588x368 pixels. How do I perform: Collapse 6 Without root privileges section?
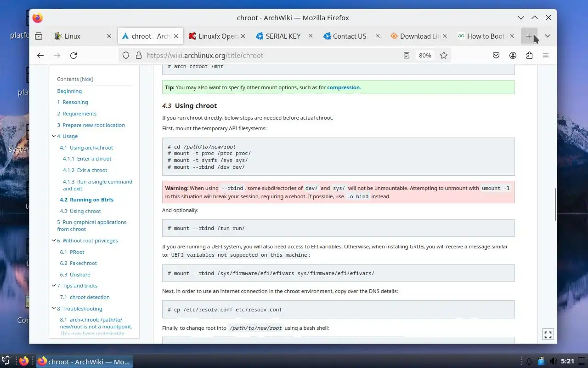(54, 241)
